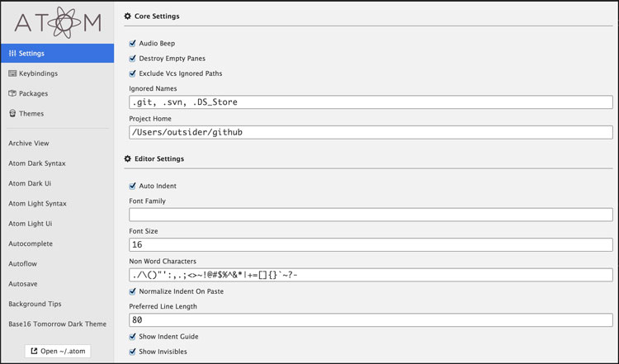Click into the Ignored Names field

[x=371, y=102]
